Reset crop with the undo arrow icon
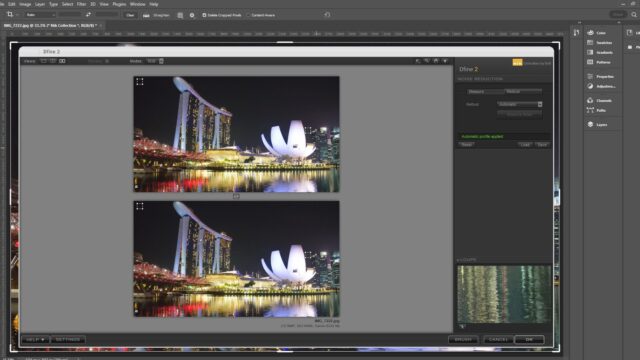The height and width of the screenshot is (360, 640). [327, 15]
